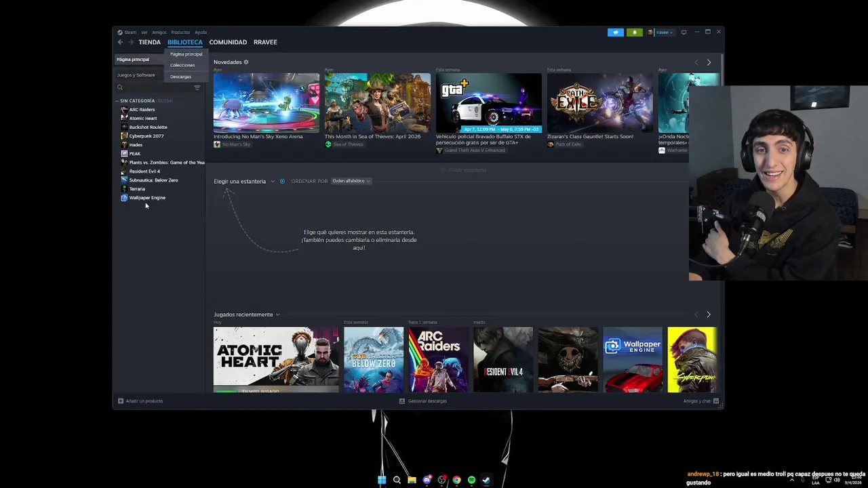Image resolution: width=868 pixels, height=488 pixels.
Task: Select Terraria in the game list
Action: [x=137, y=188]
